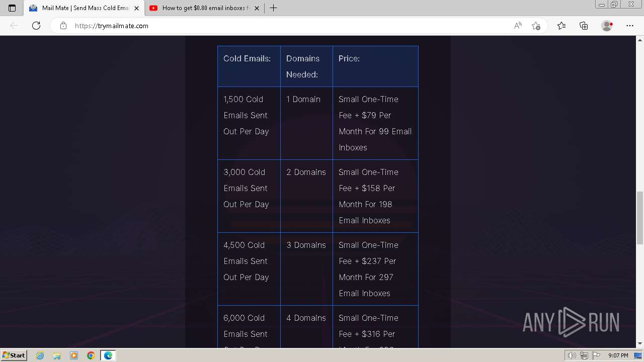Viewport: 644px width, 362px height.
Task: Select the 4,500 Cold Emails cell
Action: [x=249, y=269]
